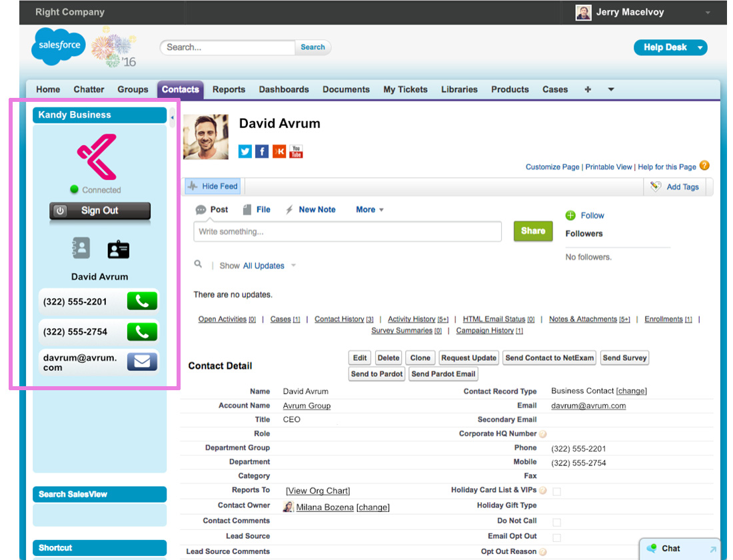Click the Holiday Card List help icon
This screenshot has width=733, height=560.
tap(542, 490)
